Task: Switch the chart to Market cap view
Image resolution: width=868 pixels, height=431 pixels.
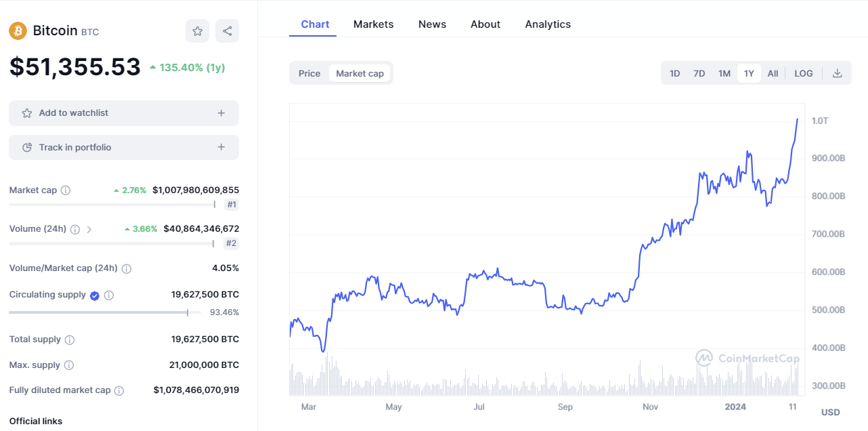Action: [x=360, y=73]
